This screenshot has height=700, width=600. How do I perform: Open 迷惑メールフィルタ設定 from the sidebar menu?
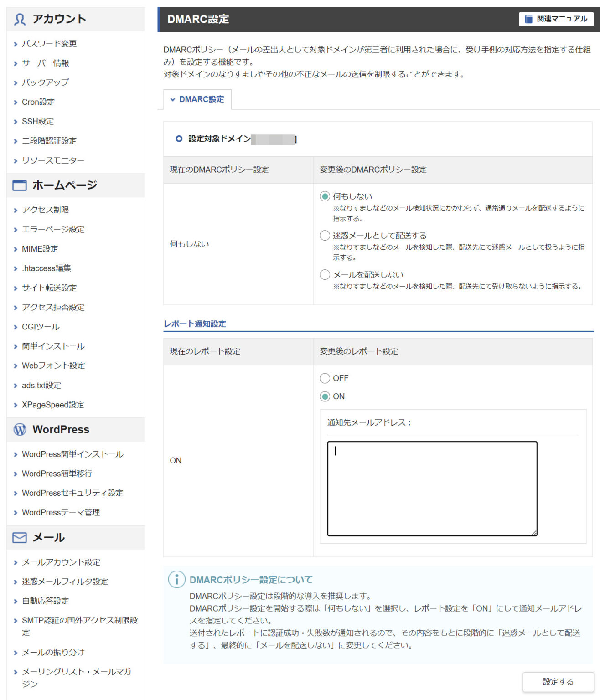pos(63,582)
